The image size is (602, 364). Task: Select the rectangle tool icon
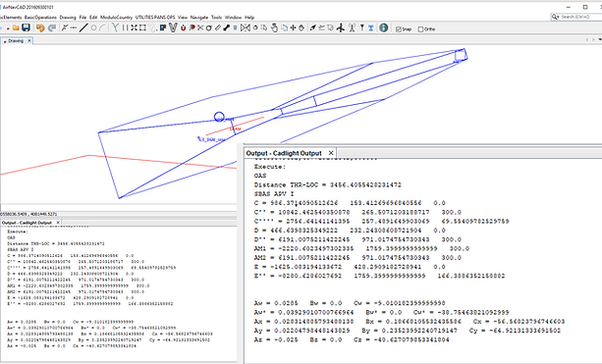pyautogui.click(x=142, y=27)
